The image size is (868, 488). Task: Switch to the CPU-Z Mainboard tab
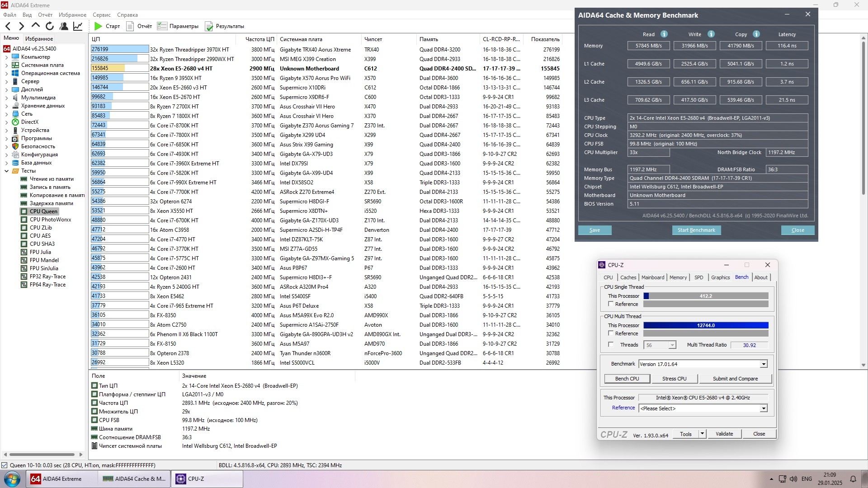[653, 277]
